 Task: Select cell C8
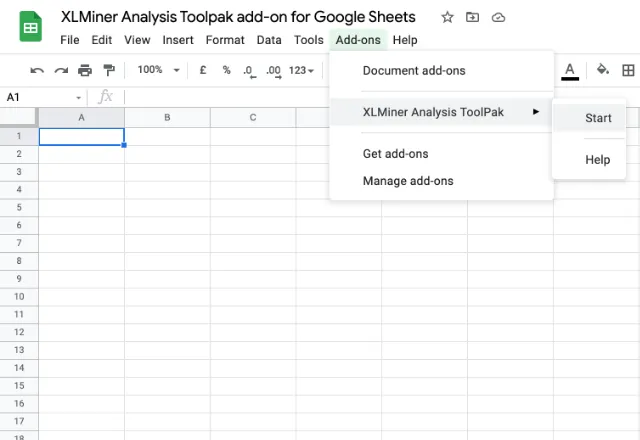[x=253, y=261]
